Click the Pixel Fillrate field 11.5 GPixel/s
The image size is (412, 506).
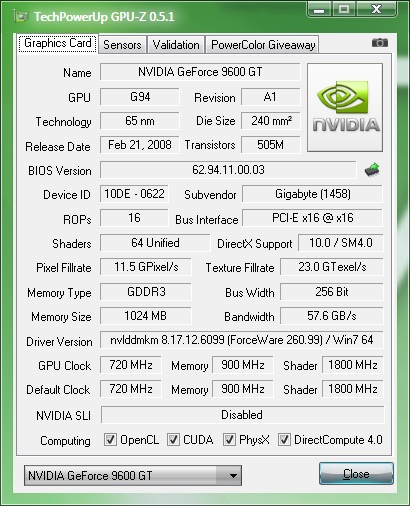(146, 267)
